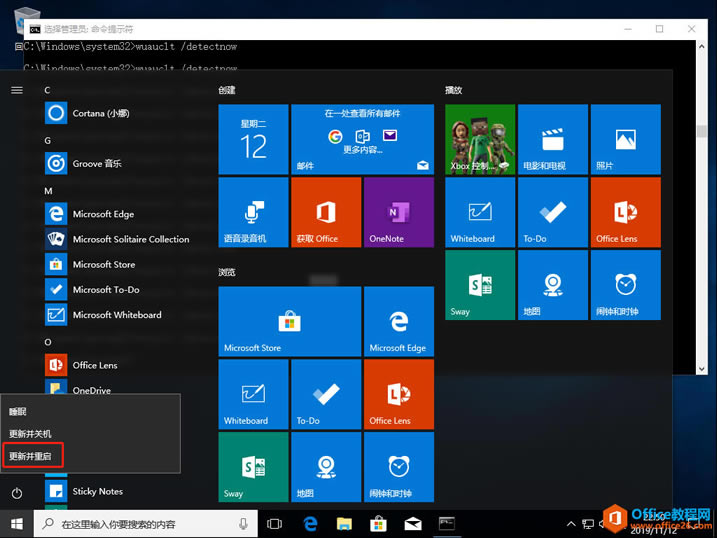Screen dimensions: 717x538
Task: Open 地图 tile in 播放 group
Action: click(x=553, y=285)
